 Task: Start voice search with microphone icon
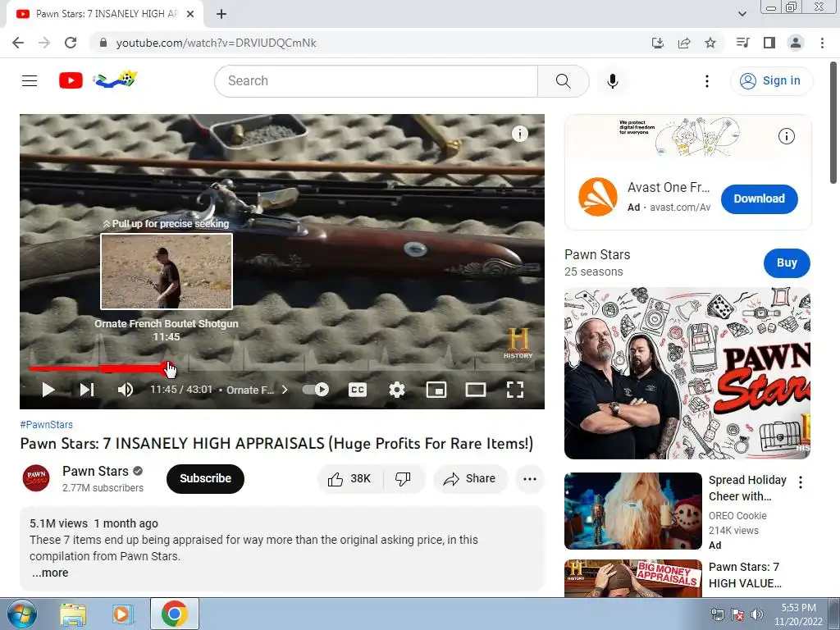pyautogui.click(x=612, y=81)
